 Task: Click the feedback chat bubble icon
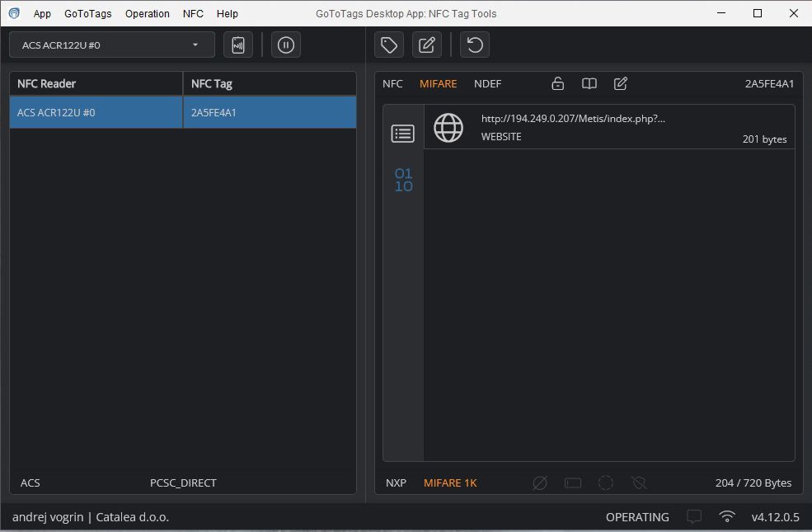[694, 517]
